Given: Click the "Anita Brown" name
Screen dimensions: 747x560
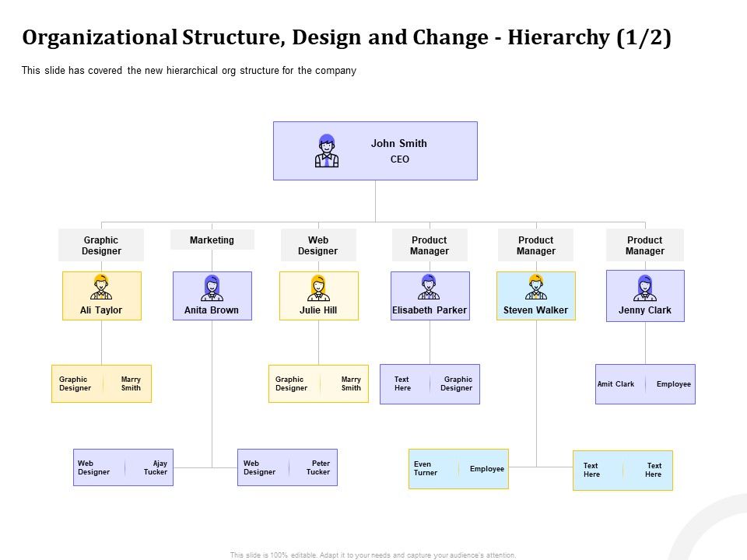Looking at the screenshot, I should click(x=212, y=310).
